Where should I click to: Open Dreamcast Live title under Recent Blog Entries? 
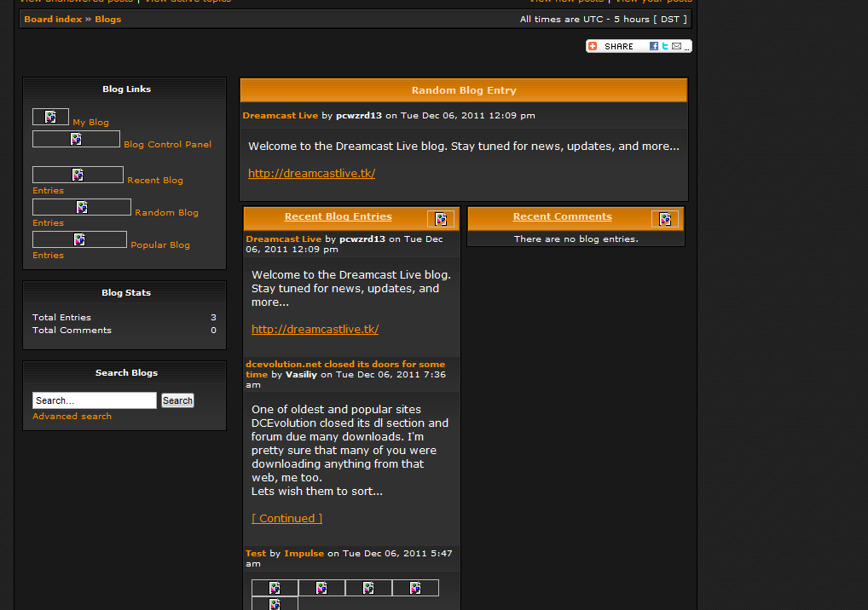click(283, 239)
